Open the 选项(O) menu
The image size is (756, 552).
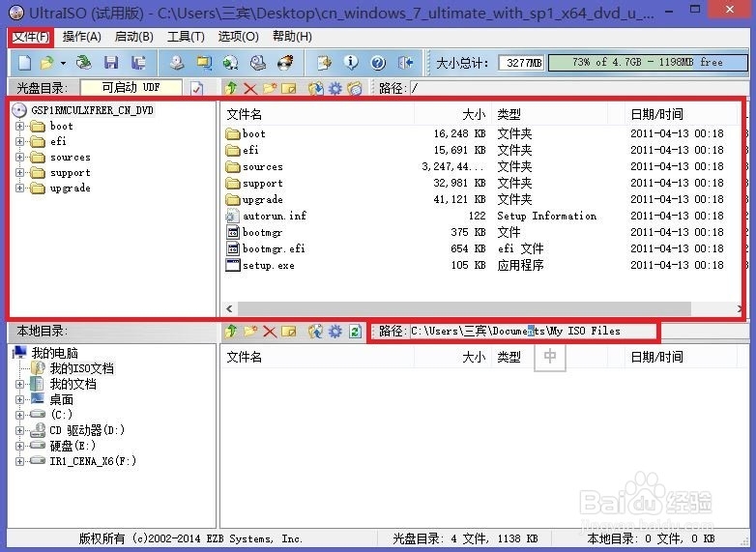pyautogui.click(x=238, y=37)
